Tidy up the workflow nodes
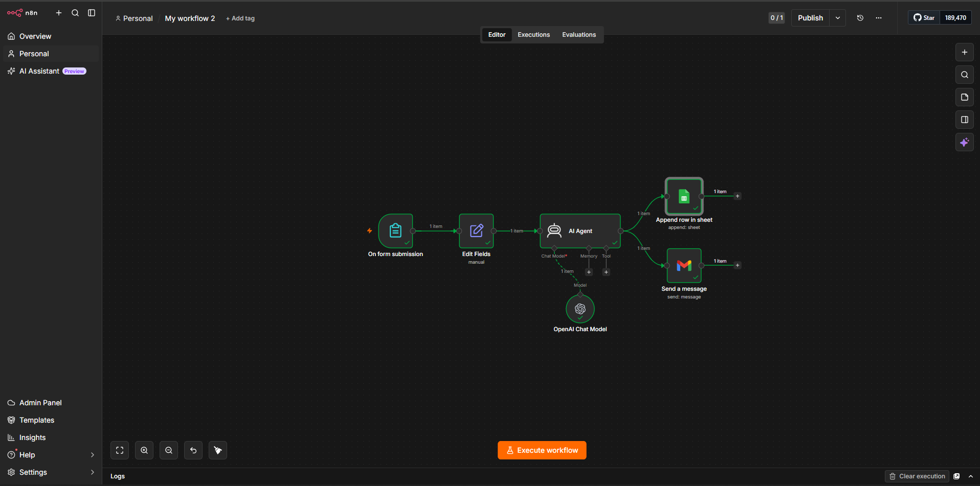 click(218, 450)
